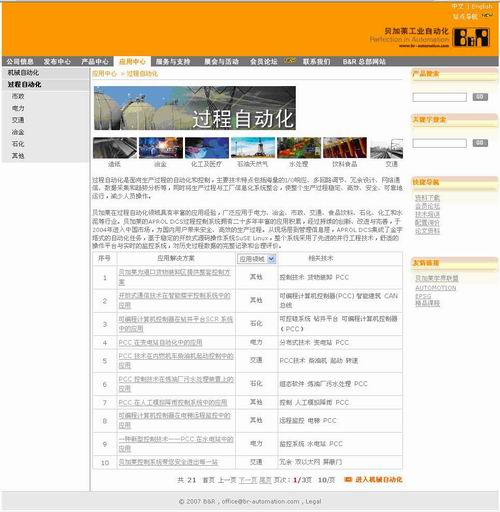This screenshot has height=512, width=500.
Task: Click the orange icon beside 进入机械自动化
Action: (x=348, y=479)
